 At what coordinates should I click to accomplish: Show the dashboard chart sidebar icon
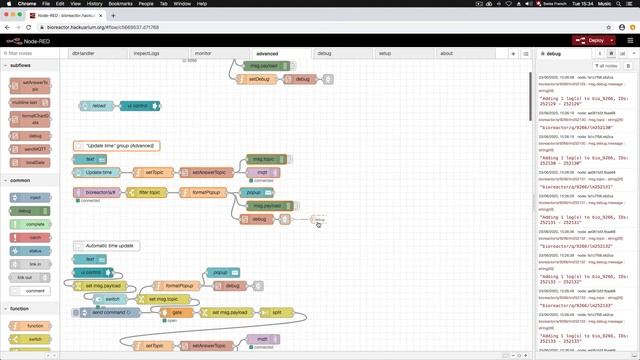click(622, 53)
